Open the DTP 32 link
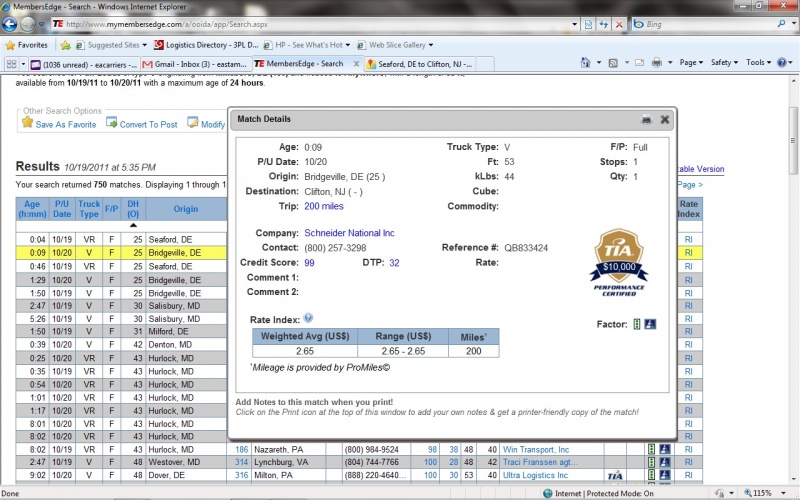The width and height of the screenshot is (800, 500). (x=394, y=263)
